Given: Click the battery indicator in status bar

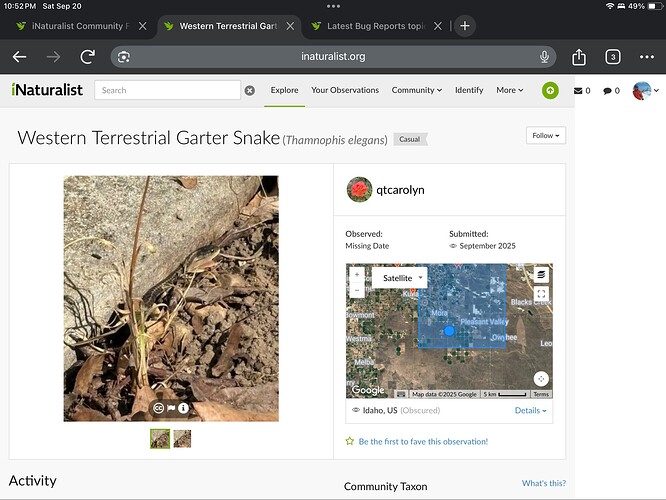Looking at the screenshot, I should pyautogui.click(x=654, y=6).
